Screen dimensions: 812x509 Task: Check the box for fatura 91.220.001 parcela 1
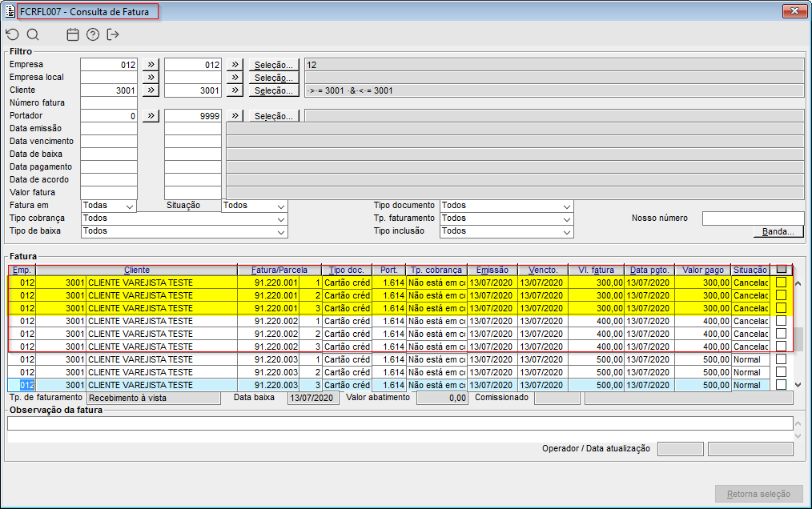pyautogui.click(x=781, y=283)
